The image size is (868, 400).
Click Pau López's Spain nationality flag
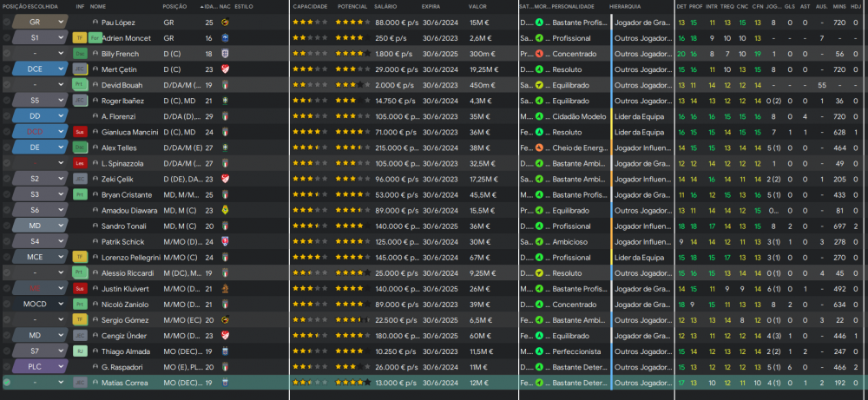[224, 23]
